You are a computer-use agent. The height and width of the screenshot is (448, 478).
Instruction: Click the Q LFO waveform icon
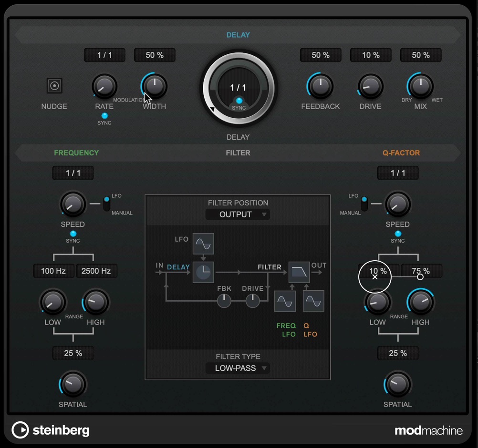313,301
